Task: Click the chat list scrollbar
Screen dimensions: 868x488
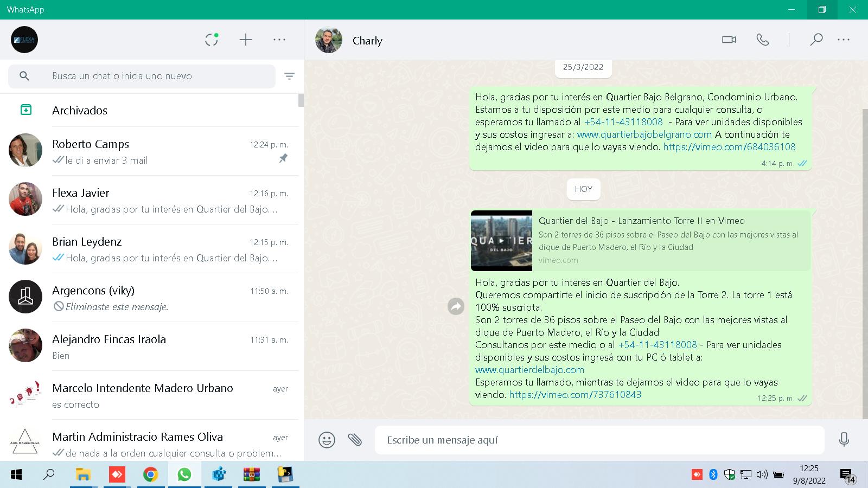Action: [x=301, y=100]
